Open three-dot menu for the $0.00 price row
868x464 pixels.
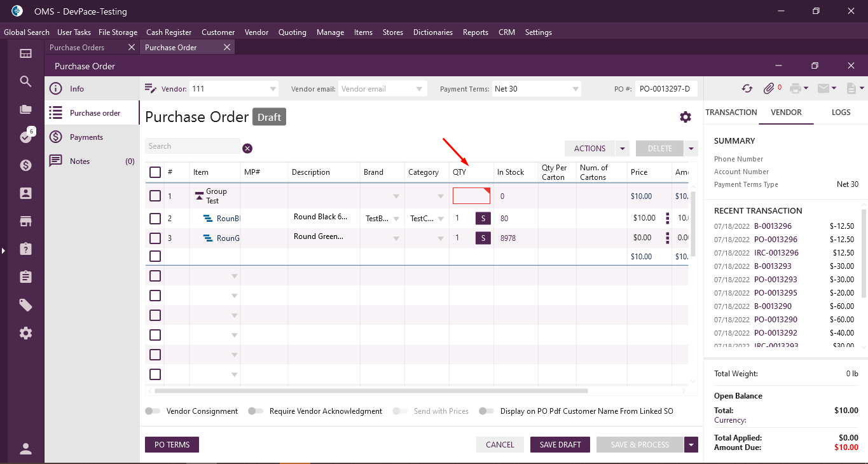[x=668, y=238]
